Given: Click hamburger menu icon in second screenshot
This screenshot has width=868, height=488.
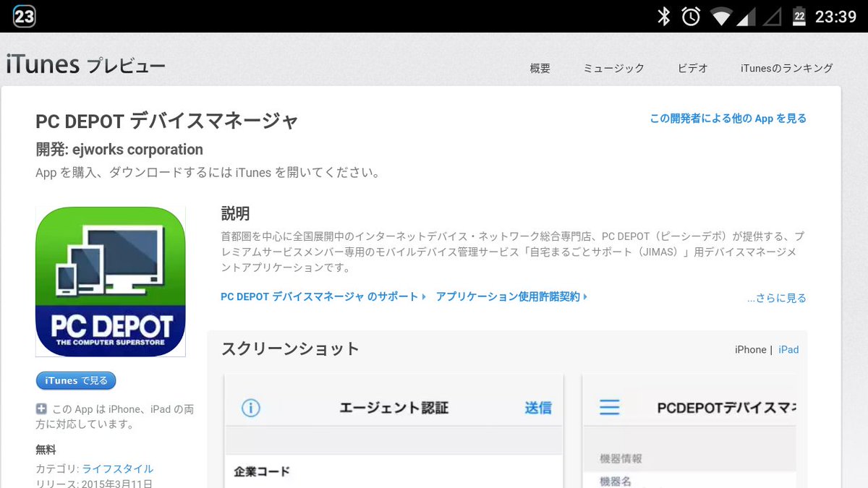Looking at the screenshot, I should 610,408.
